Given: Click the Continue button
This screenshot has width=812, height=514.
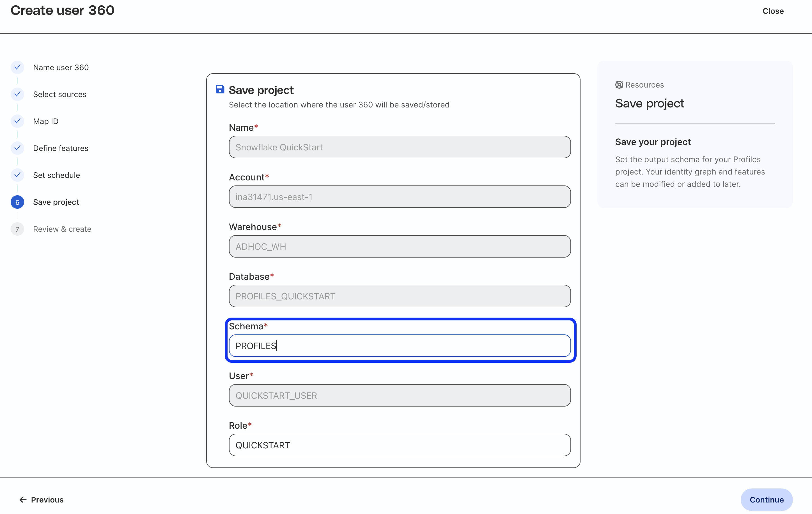Looking at the screenshot, I should 767,499.
